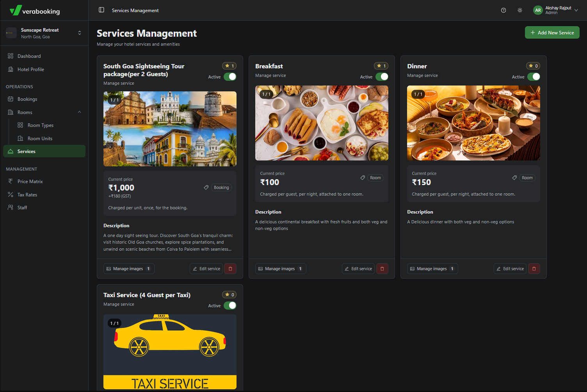The height and width of the screenshot is (392, 587).
Task: Manage images for South Goa Sightseeing Tour
Action: [x=129, y=269]
